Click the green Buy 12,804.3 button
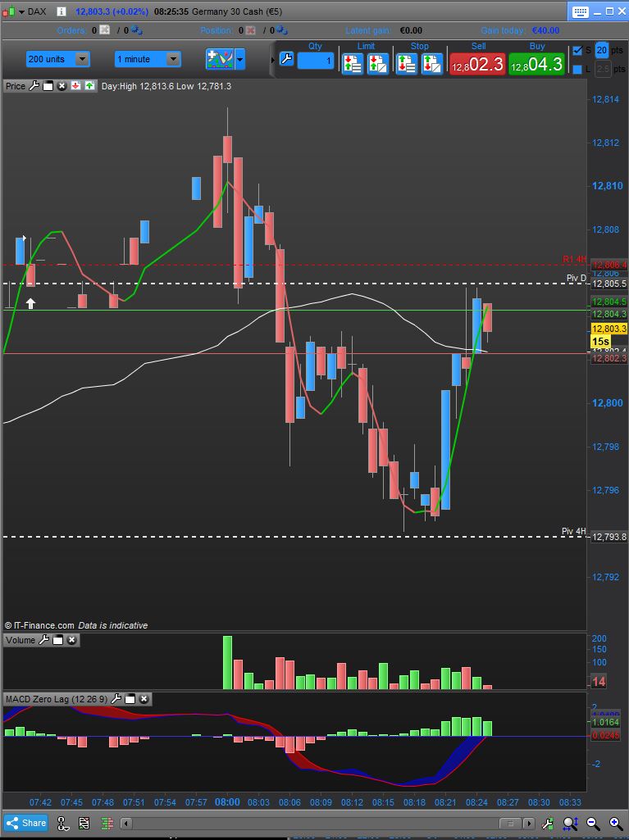Viewport: 629px width, 840px height. 536,64
